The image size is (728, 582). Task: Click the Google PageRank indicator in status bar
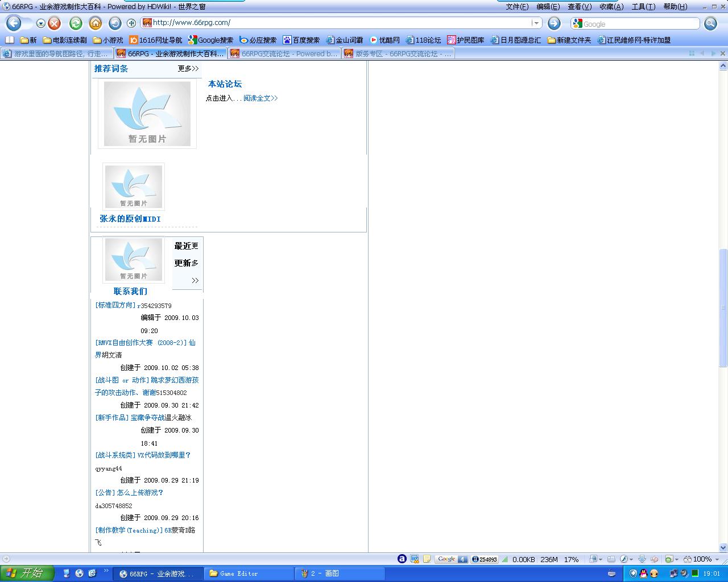click(452, 559)
